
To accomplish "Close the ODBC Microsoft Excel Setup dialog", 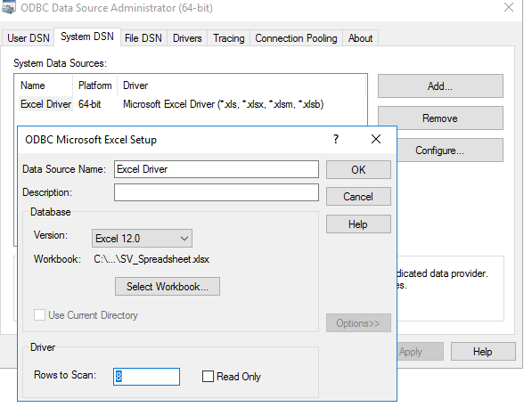I will (x=376, y=139).
